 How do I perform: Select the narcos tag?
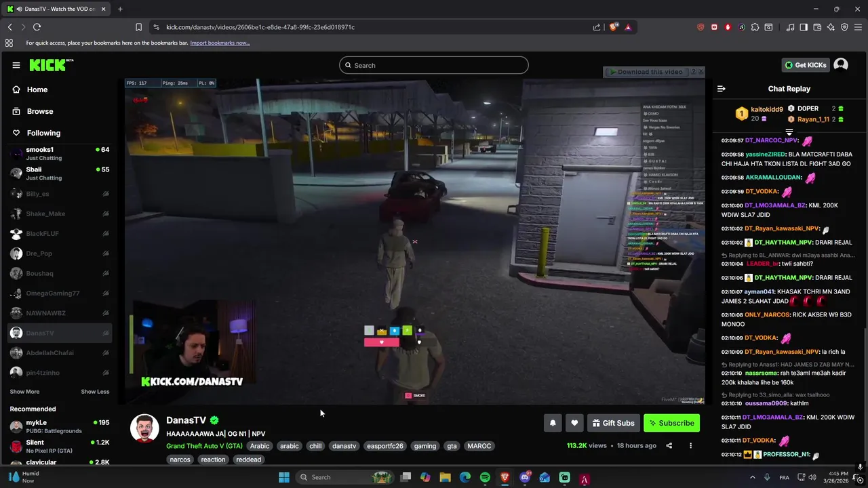coord(180,460)
